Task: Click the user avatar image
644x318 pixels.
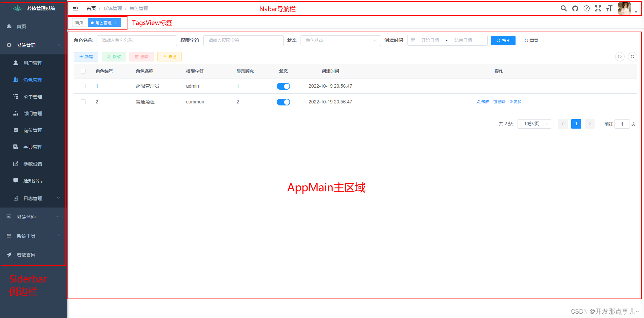Action: pyautogui.click(x=625, y=8)
